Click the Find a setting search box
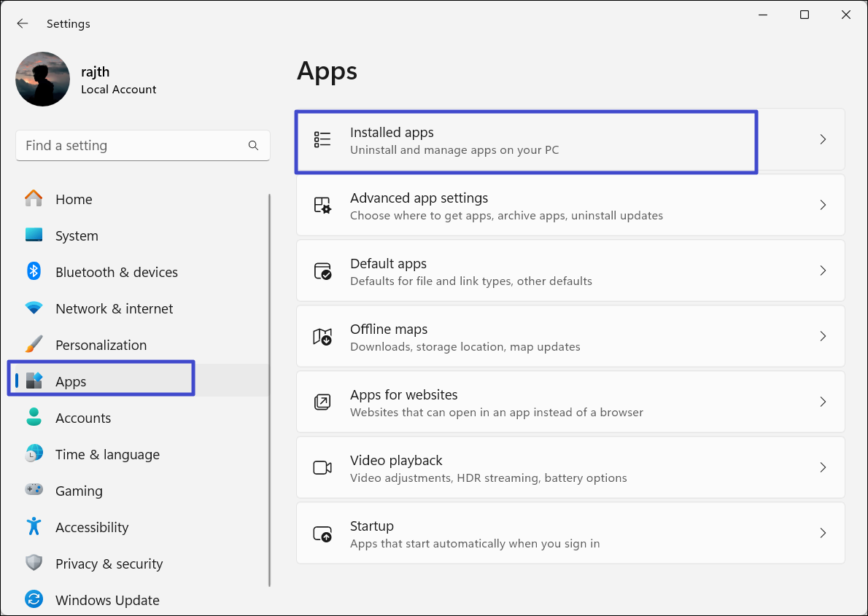868x616 pixels. pos(131,146)
